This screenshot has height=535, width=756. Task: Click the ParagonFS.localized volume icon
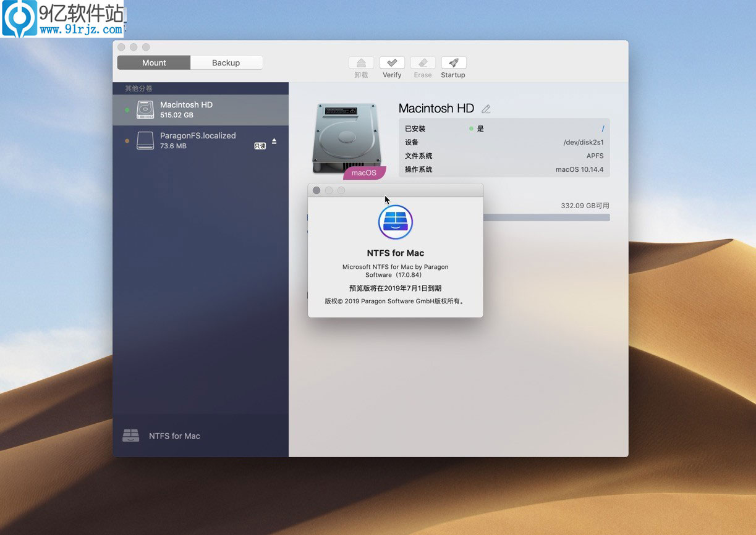[145, 140]
